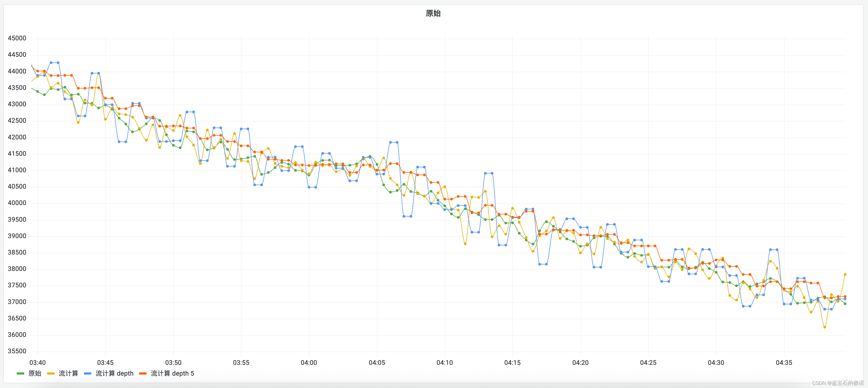Toggle the 流计算 series in legend
Viewport: 868px width, 388px height.
coord(68,373)
